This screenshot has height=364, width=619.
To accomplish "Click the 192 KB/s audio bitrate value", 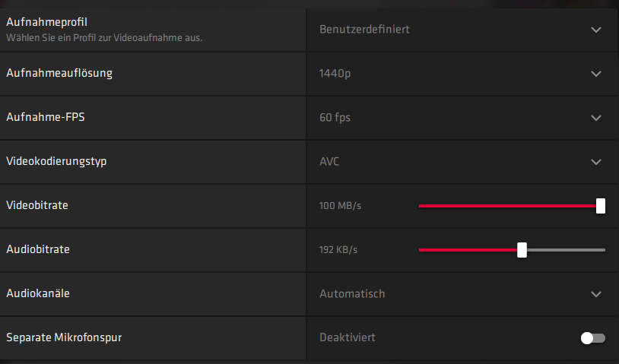I will tap(338, 250).
